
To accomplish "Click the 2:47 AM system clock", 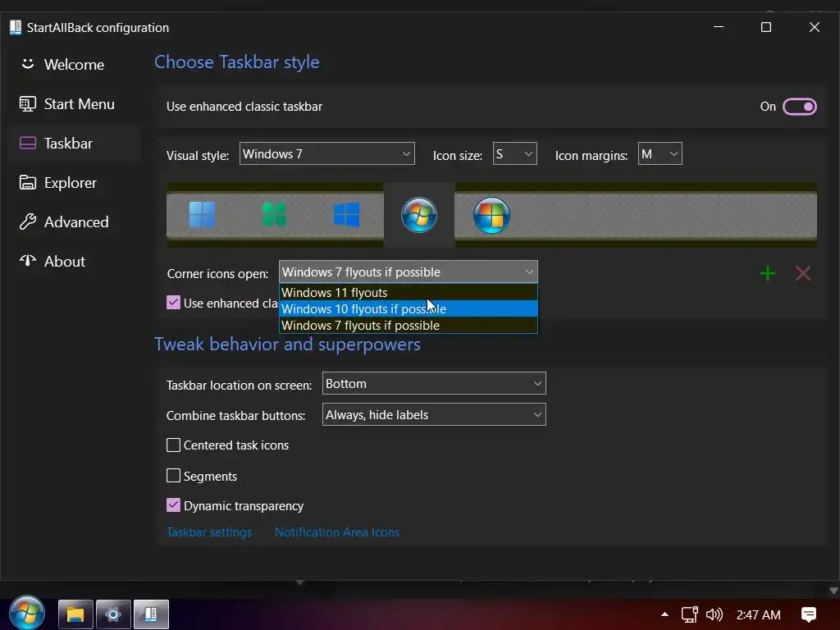I will click(x=758, y=614).
